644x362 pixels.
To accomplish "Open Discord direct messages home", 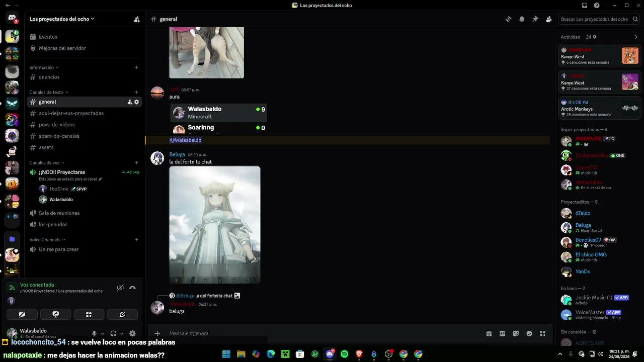I will pyautogui.click(x=12, y=19).
